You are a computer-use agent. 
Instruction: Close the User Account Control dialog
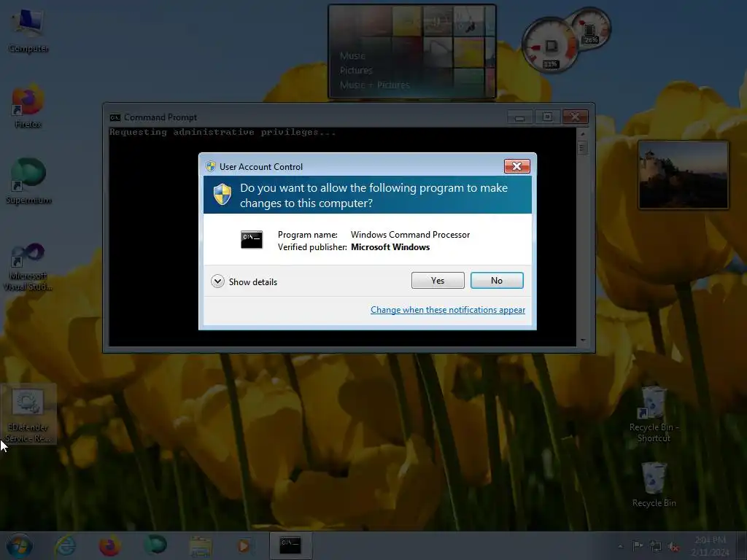[517, 166]
